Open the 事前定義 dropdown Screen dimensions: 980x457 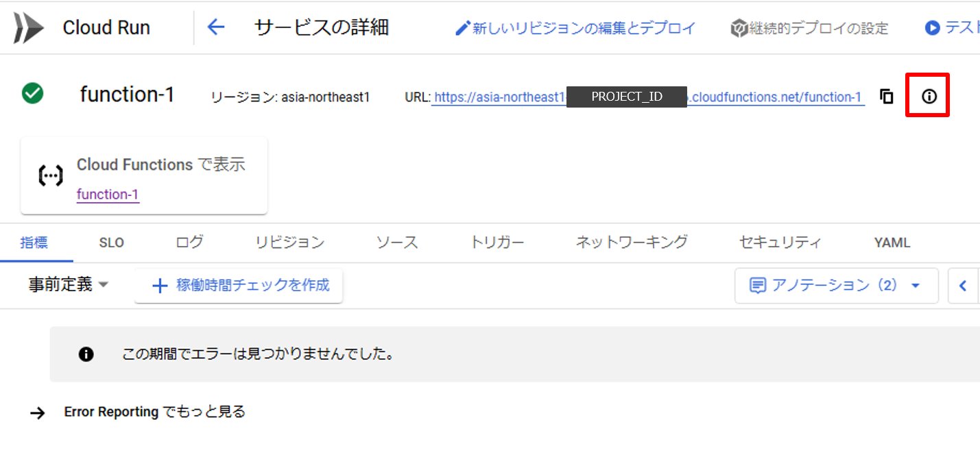(x=69, y=285)
